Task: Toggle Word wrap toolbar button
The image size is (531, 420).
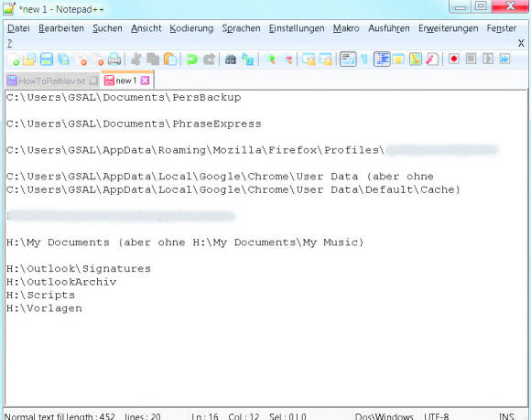Action: click(x=348, y=59)
